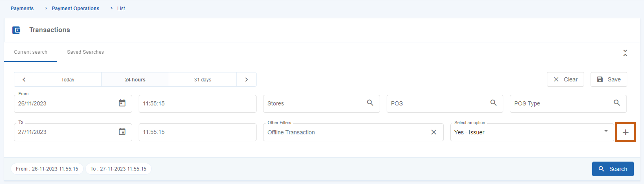644x184 pixels.
Task: Open the Payment Operations breadcrumb link
Action: (x=75, y=8)
